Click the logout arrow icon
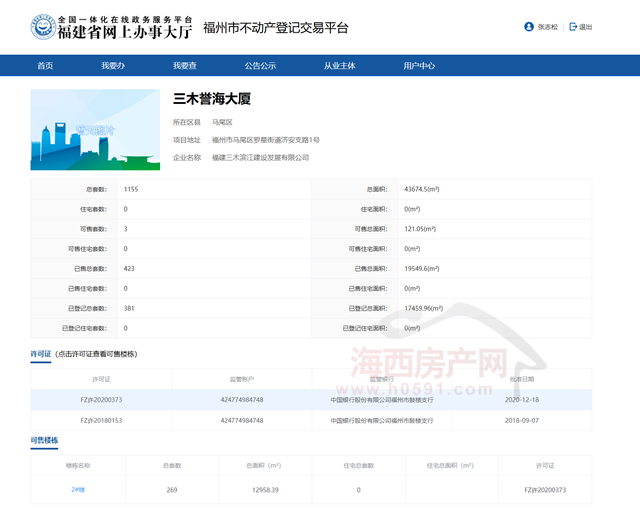The height and width of the screenshot is (515, 640). pos(573,27)
